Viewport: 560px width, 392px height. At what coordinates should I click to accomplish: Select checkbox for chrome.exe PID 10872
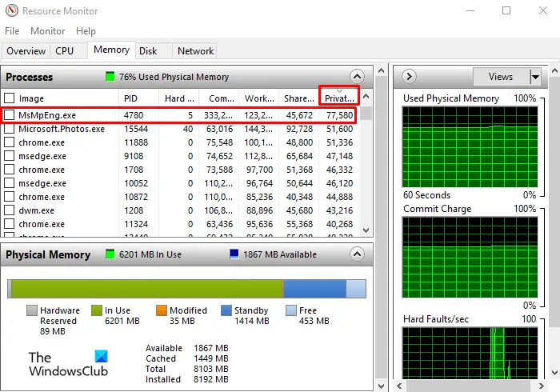[x=10, y=196]
